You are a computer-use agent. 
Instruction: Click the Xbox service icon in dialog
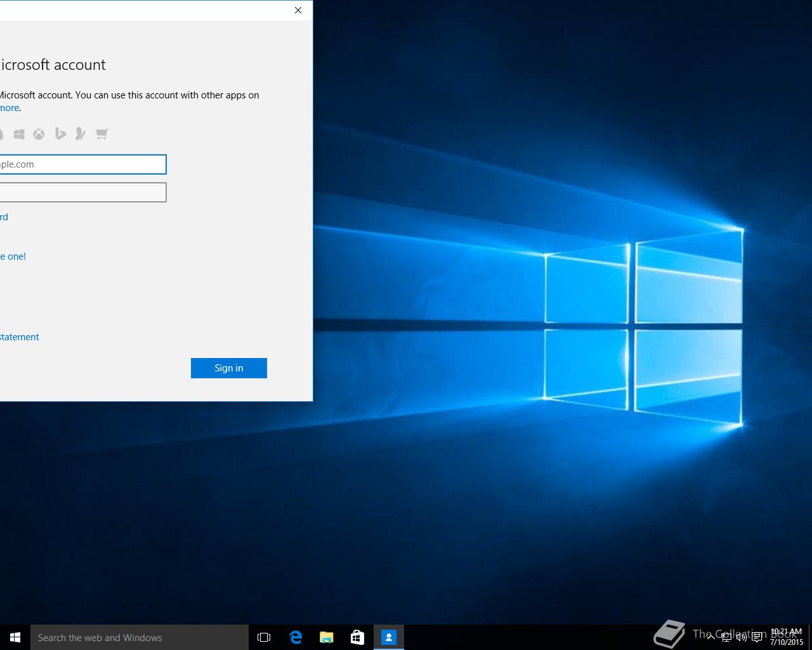(x=39, y=134)
